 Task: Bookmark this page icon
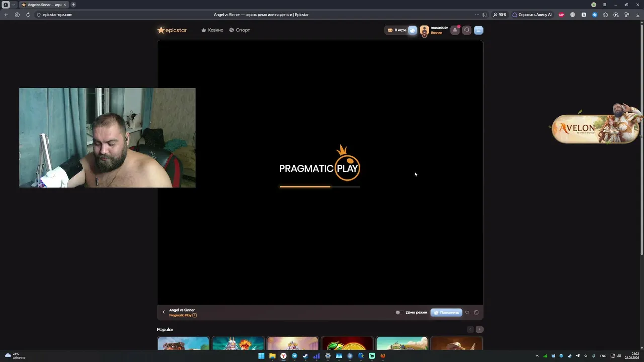pos(485,15)
